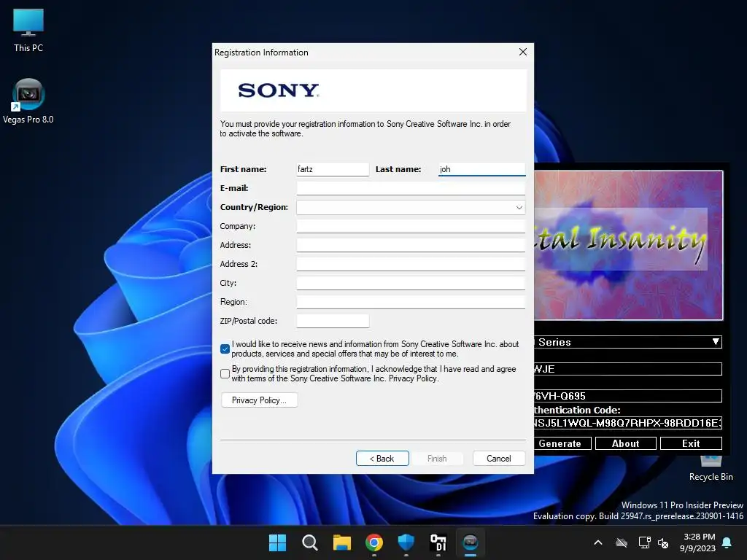Uncheck receive news and information checkbox

[225, 349]
